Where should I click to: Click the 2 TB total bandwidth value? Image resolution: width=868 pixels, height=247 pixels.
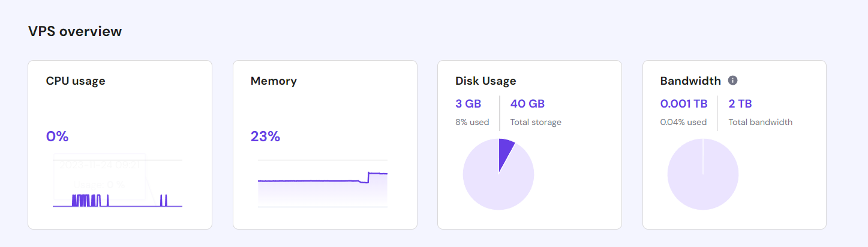[740, 103]
